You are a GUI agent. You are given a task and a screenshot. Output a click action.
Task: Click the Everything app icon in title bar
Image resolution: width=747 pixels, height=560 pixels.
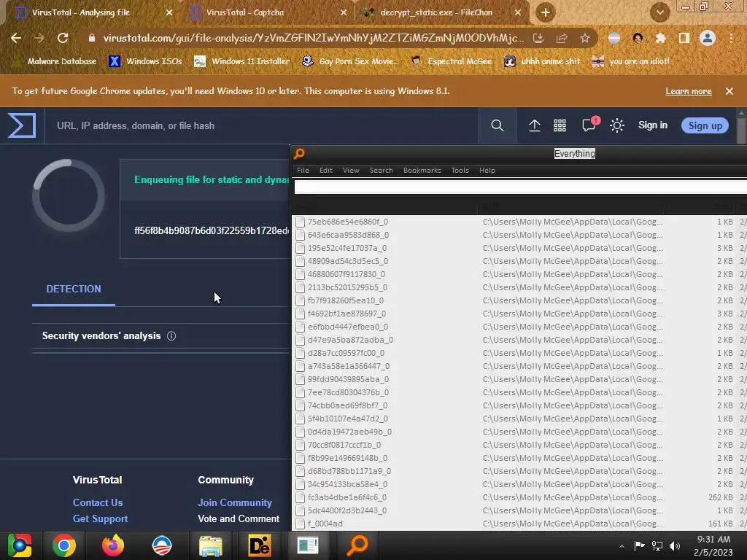point(299,153)
